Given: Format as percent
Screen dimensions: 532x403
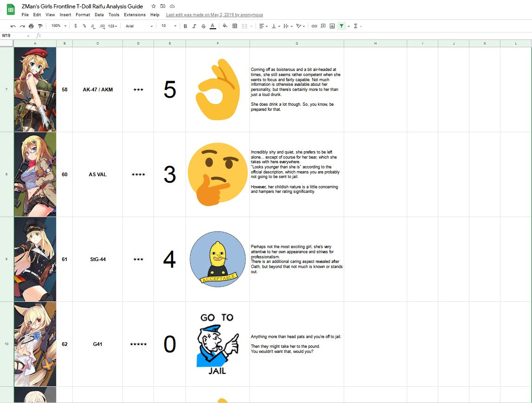Looking at the screenshot, I should [x=84, y=26].
